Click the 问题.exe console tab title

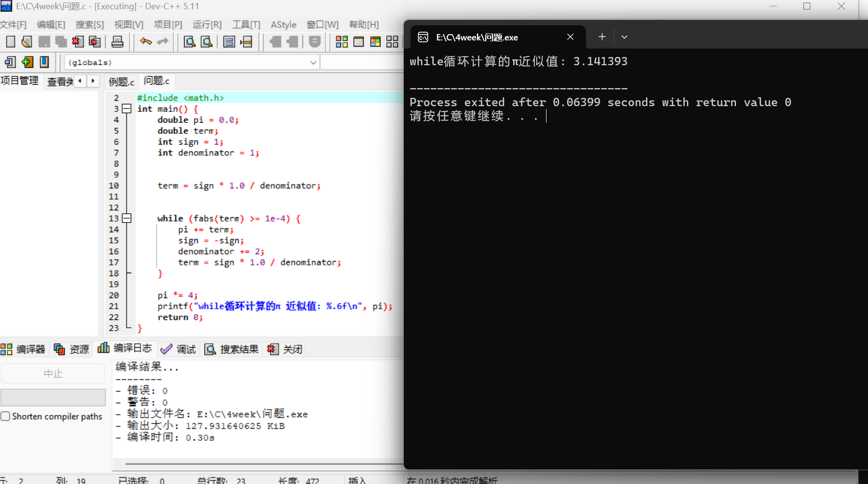pos(477,37)
